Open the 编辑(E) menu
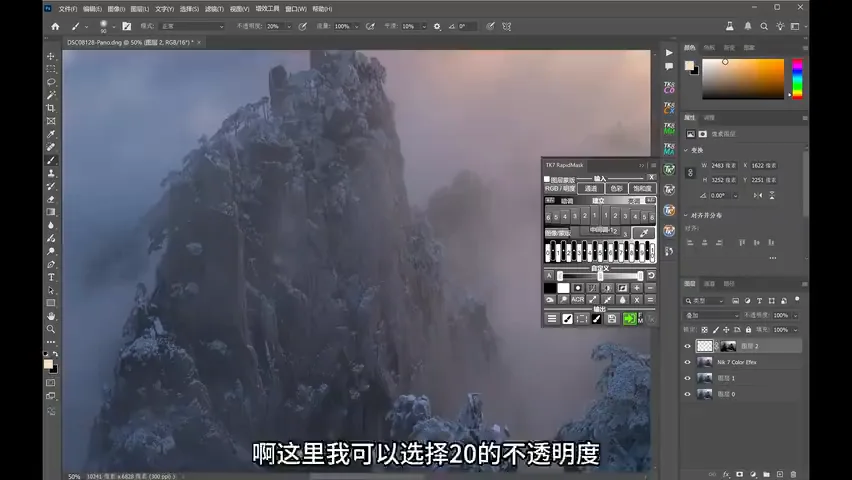The height and width of the screenshot is (480, 852). (92, 9)
